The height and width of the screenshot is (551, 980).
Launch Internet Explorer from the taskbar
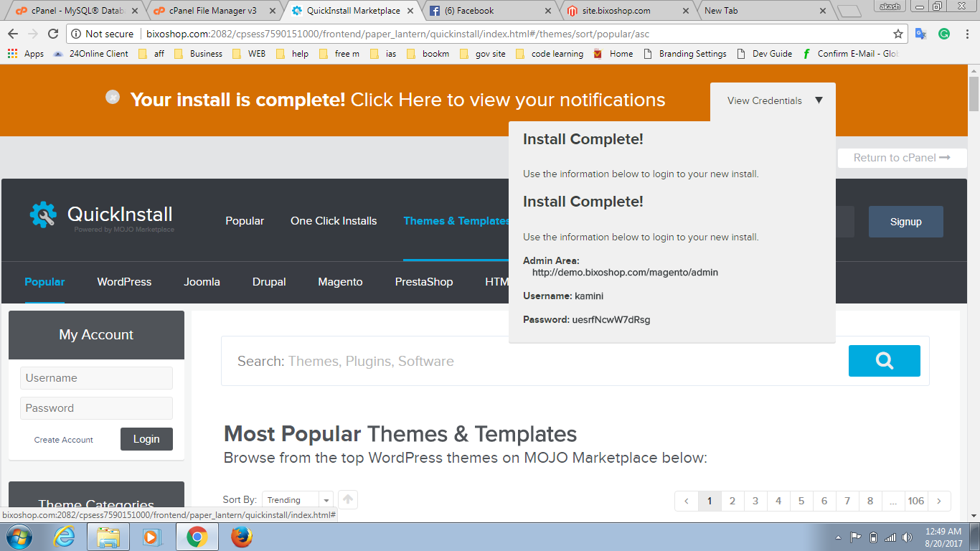65,537
